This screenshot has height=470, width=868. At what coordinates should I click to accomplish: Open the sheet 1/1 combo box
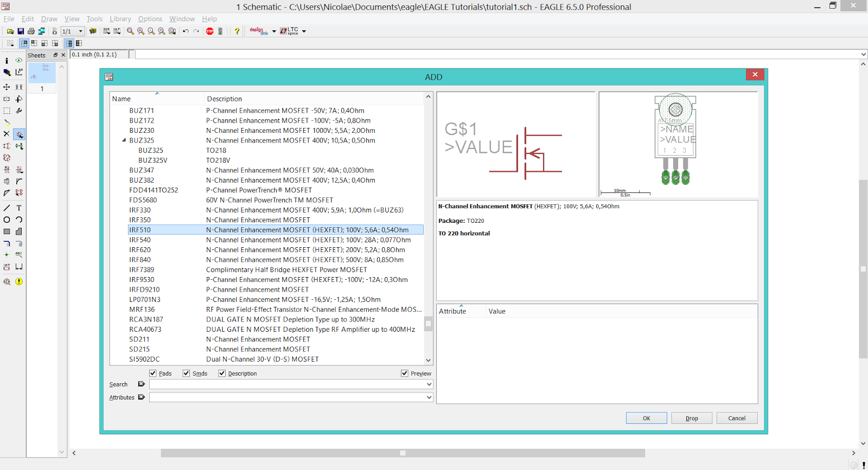pos(72,31)
